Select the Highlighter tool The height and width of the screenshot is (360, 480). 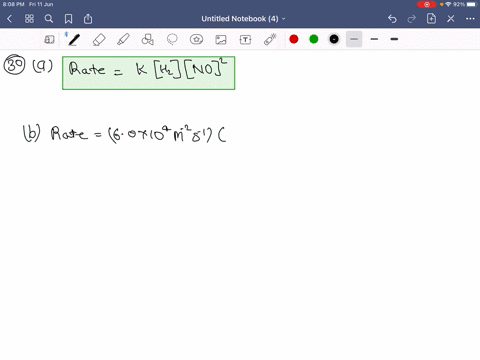[123, 40]
